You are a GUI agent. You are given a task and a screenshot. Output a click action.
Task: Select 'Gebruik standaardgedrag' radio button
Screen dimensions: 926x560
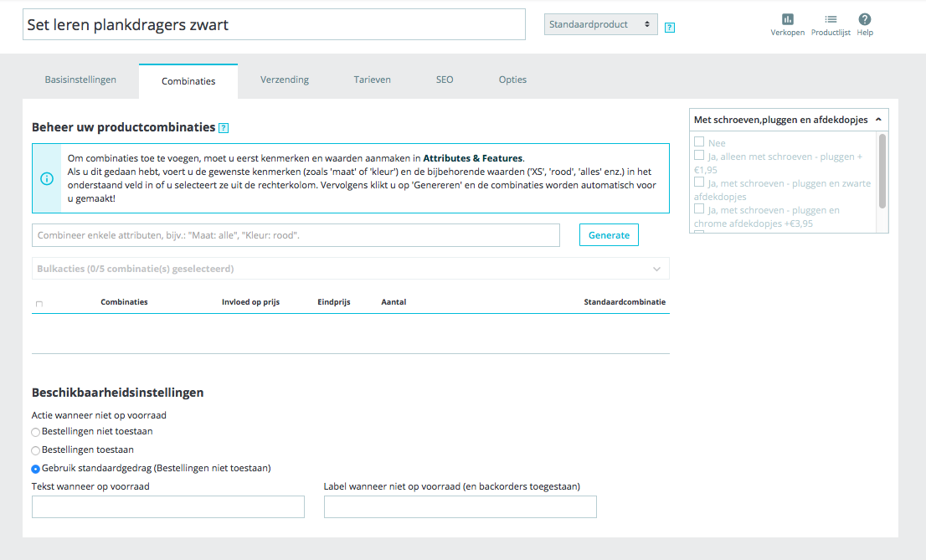(x=35, y=469)
